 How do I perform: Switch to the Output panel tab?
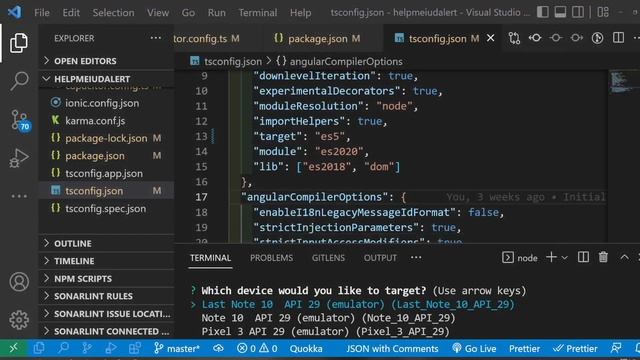click(380, 258)
